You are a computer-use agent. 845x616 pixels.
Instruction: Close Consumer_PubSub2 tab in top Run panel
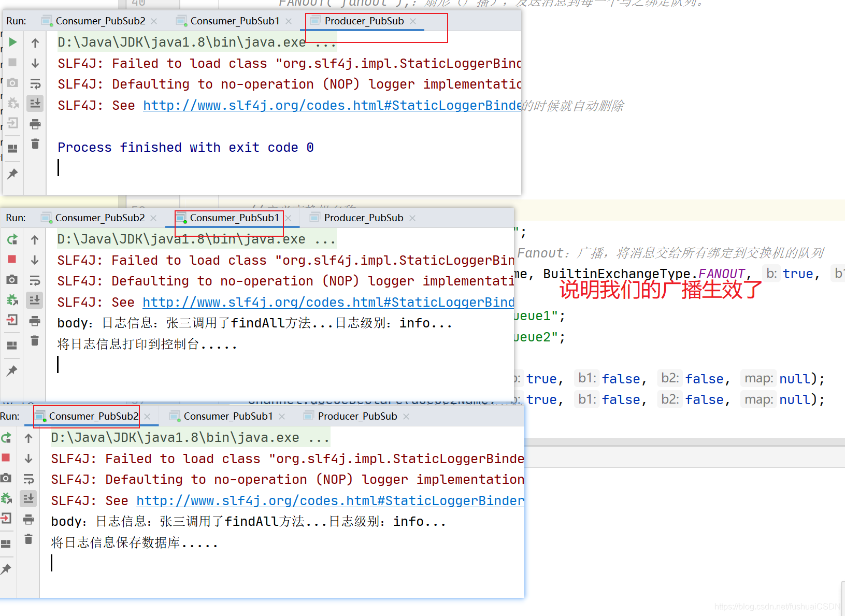154,21
